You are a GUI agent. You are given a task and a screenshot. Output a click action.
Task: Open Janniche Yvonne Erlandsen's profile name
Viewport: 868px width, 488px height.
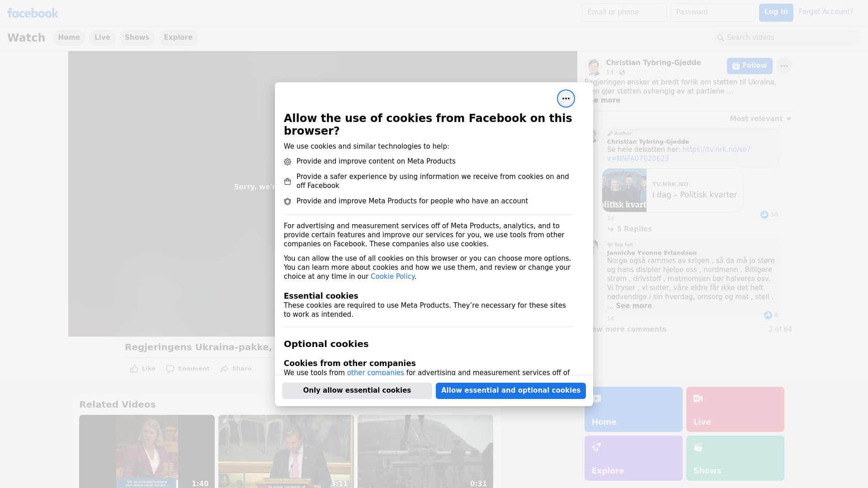[651, 253]
